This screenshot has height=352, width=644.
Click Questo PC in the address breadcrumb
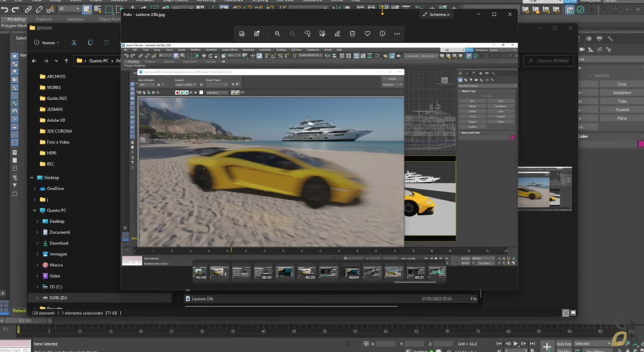click(99, 61)
